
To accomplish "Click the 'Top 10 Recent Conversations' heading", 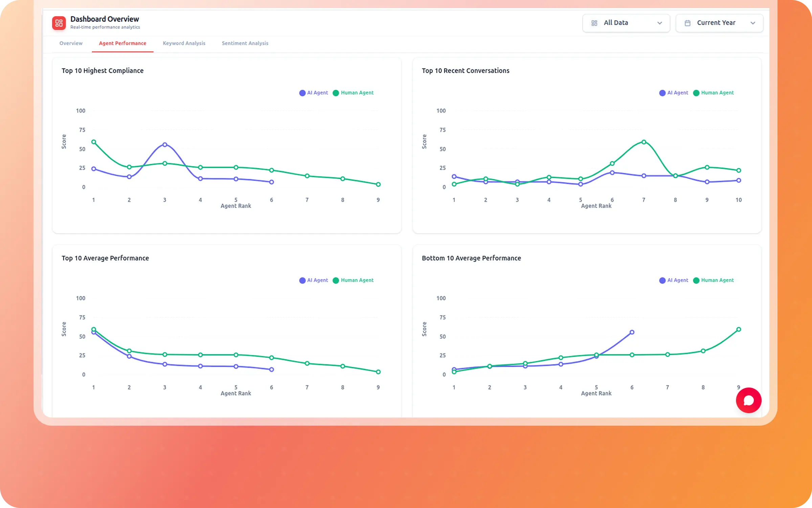I will pyautogui.click(x=466, y=71).
